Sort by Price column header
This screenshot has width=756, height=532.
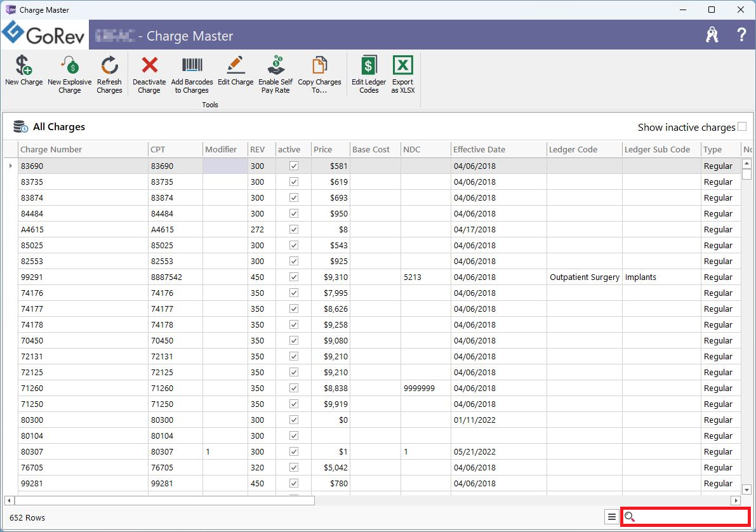tap(330, 150)
